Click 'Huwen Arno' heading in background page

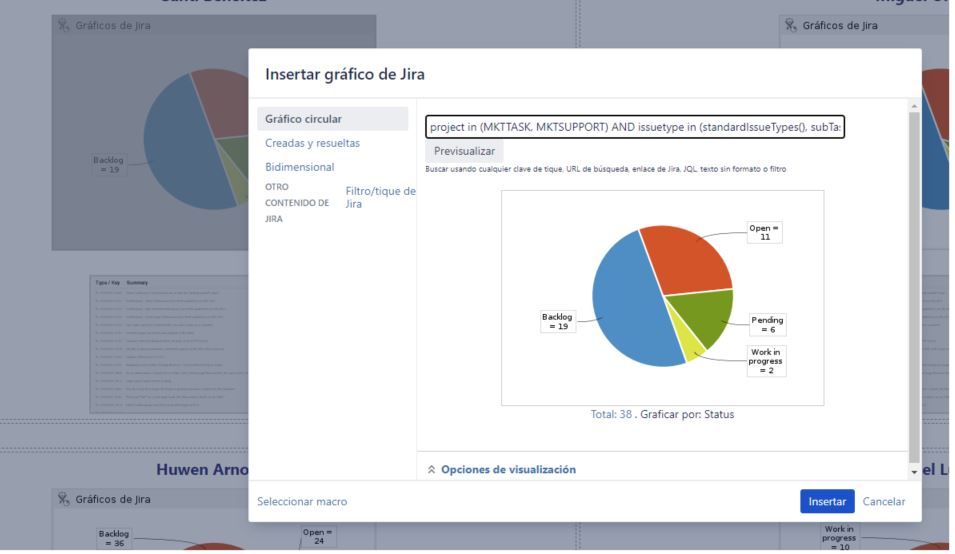202,469
